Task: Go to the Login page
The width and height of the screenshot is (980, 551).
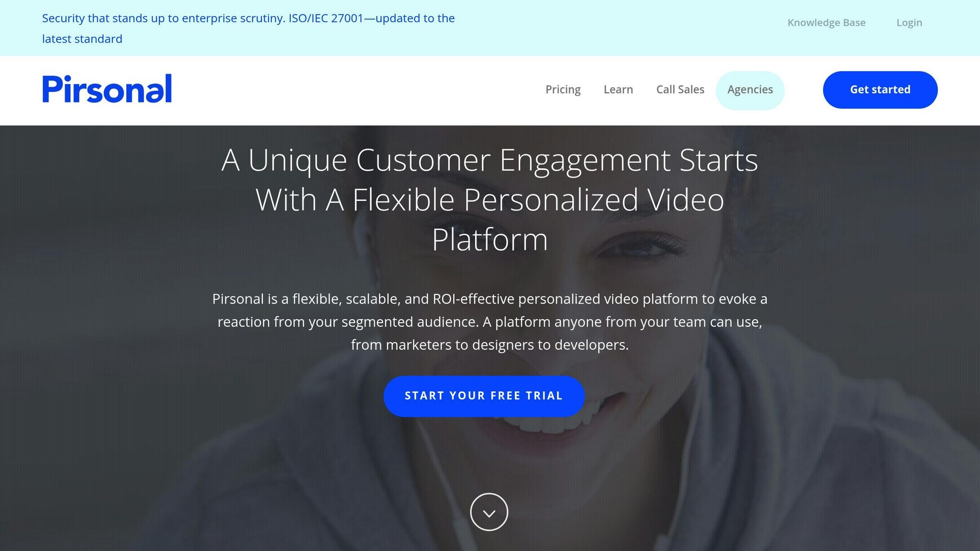Action: click(909, 22)
